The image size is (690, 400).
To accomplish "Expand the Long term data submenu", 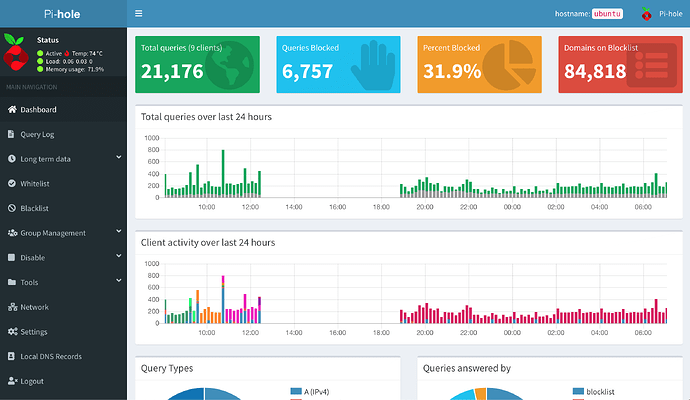I will pyautogui.click(x=118, y=157).
